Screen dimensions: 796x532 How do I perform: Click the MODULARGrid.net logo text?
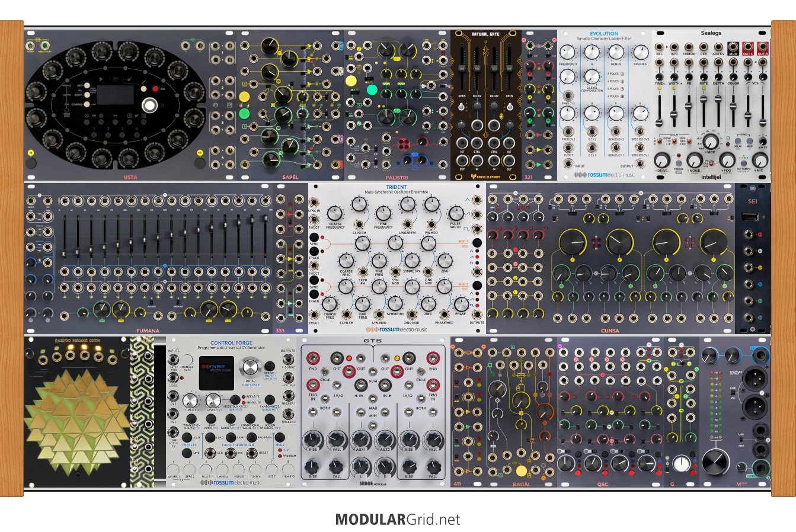tap(398, 520)
